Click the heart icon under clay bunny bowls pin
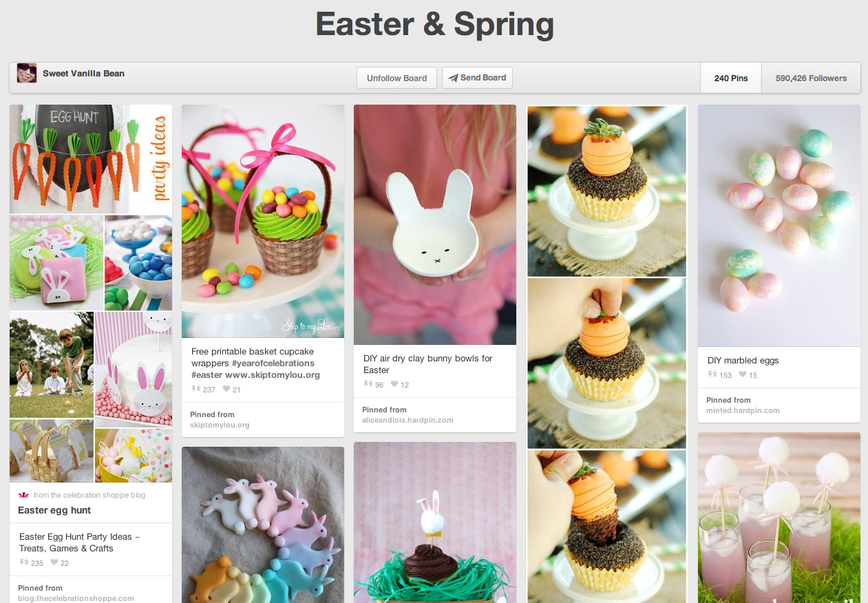 pos(394,384)
